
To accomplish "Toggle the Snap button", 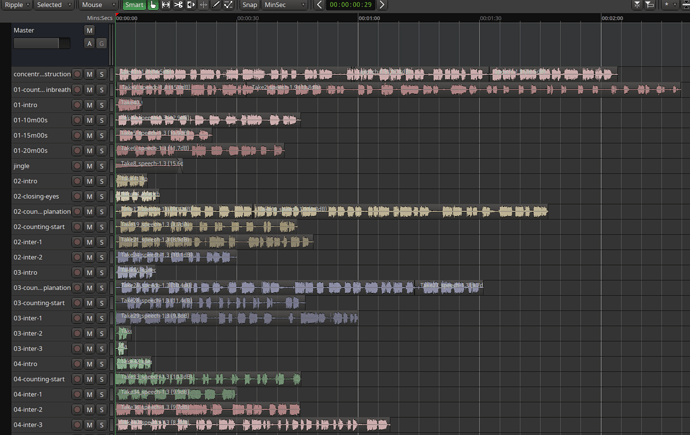I will (x=250, y=5).
